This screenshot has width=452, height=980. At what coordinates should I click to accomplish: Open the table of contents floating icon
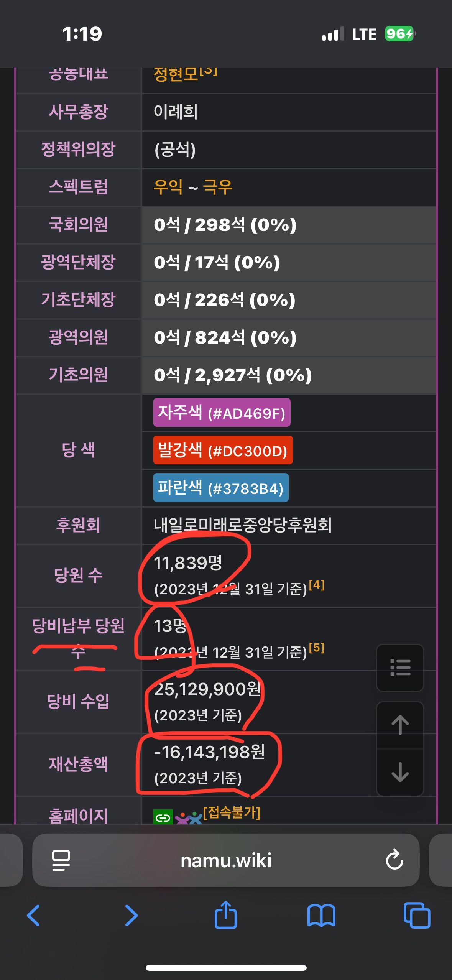point(400,668)
